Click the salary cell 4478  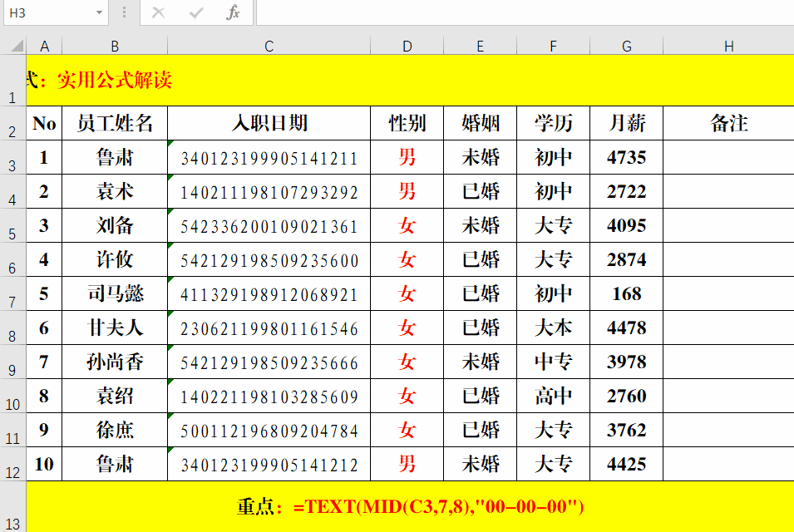pyautogui.click(x=626, y=328)
